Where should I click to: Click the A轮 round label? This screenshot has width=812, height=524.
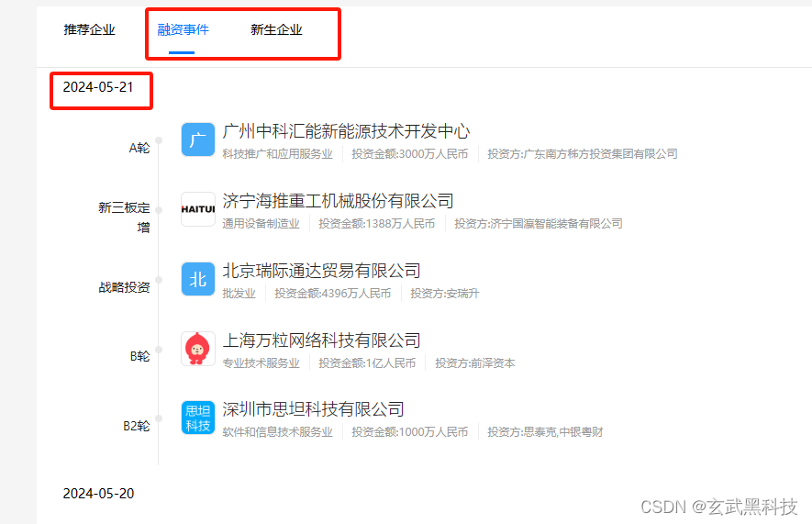click(x=139, y=148)
